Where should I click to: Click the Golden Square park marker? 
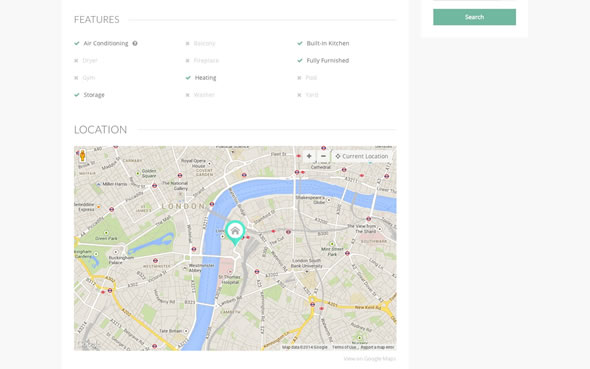138,173
